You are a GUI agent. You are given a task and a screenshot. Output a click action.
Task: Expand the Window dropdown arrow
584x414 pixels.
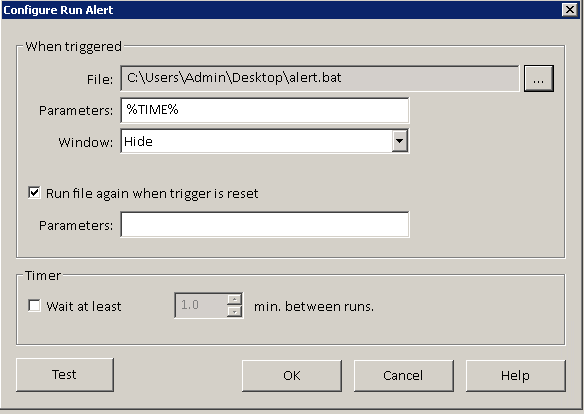(x=399, y=141)
